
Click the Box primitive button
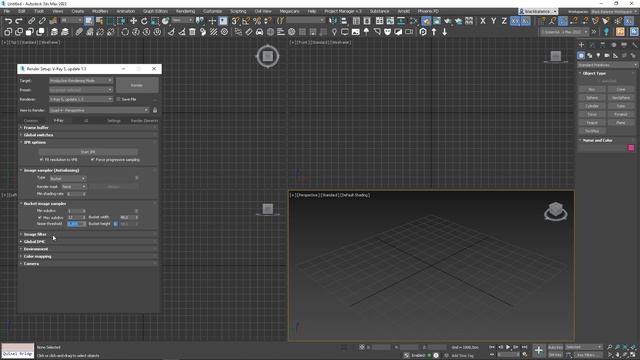point(592,89)
